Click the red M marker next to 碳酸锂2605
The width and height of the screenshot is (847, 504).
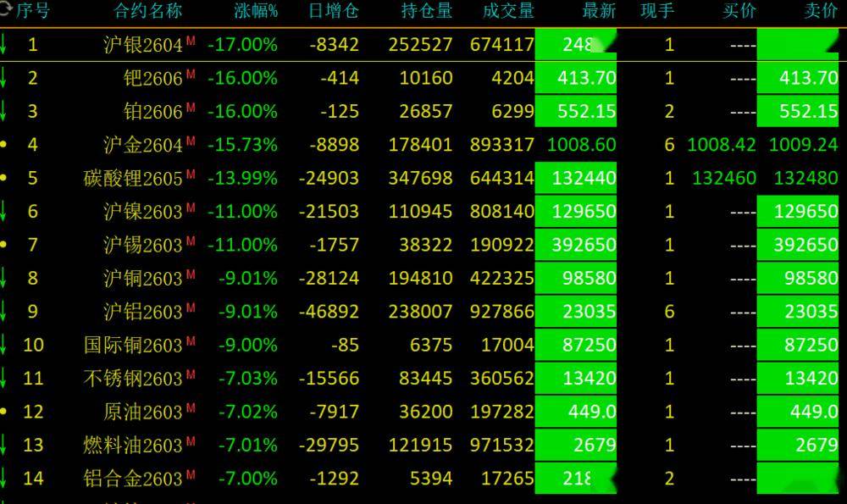pyautogui.click(x=191, y=174)
